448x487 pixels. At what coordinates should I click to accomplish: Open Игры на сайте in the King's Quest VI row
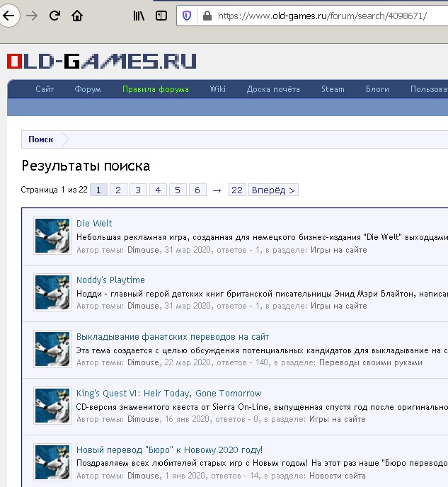click(337, 419)
